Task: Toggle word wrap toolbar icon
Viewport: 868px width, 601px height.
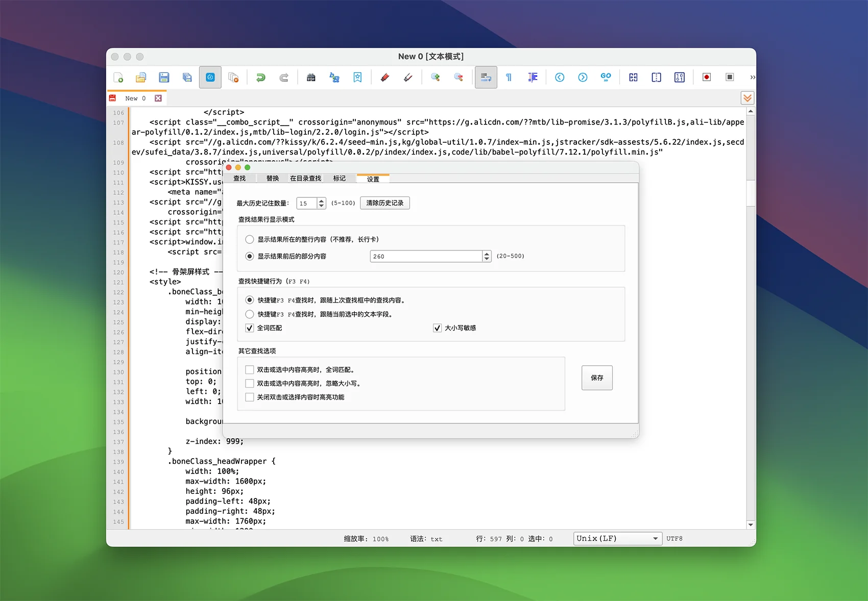Action: click(x=486, y=78)
